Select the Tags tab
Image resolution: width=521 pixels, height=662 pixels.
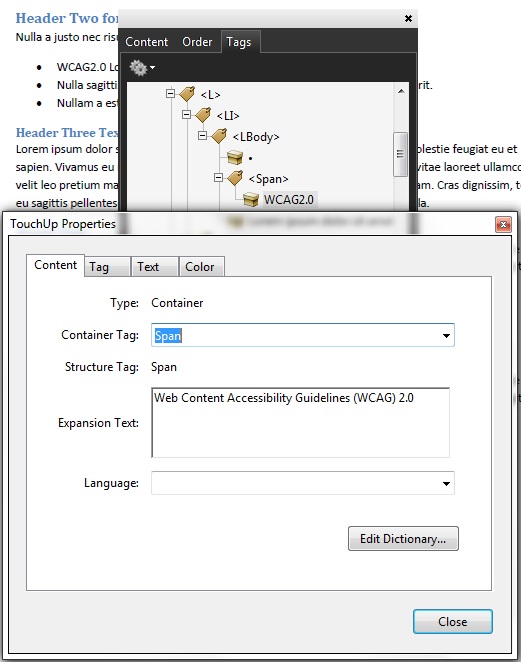point(239,42)
